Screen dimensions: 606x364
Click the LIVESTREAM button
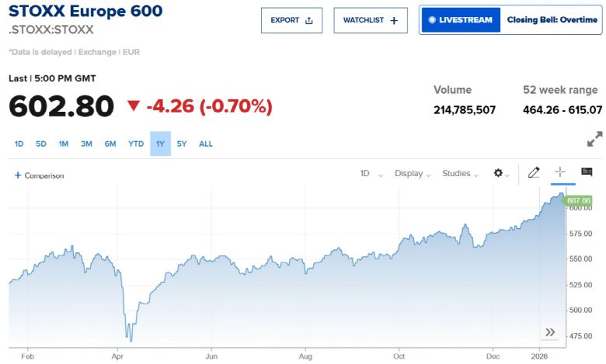coord(461,20)
